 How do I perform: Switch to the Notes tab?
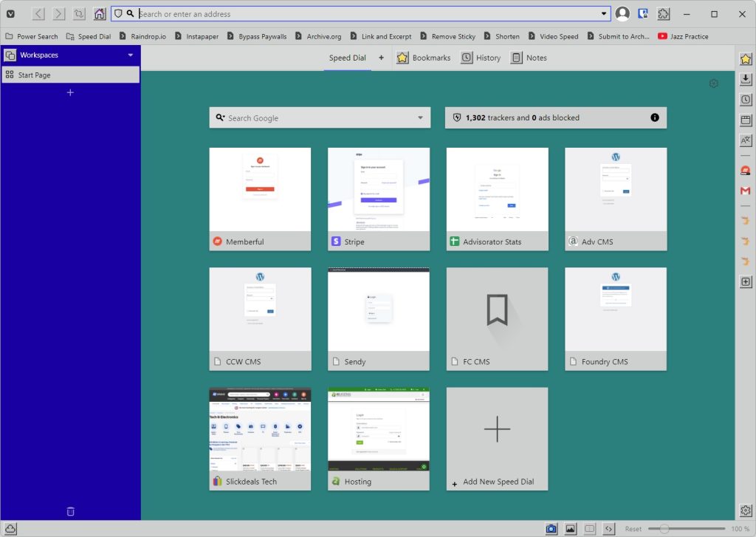(x=529, y=58)
